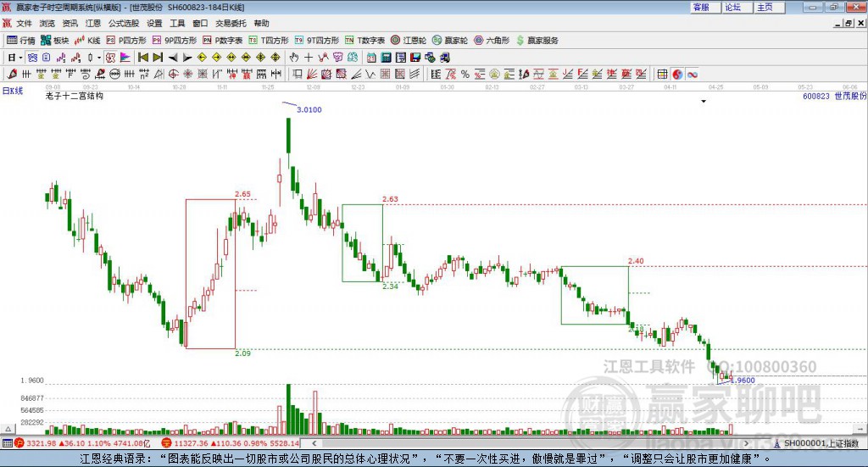Image resolution: width=868 pixels, height=467 pixels.
Task: Open the calendar icon in toolbar
Action: [371, 58]
